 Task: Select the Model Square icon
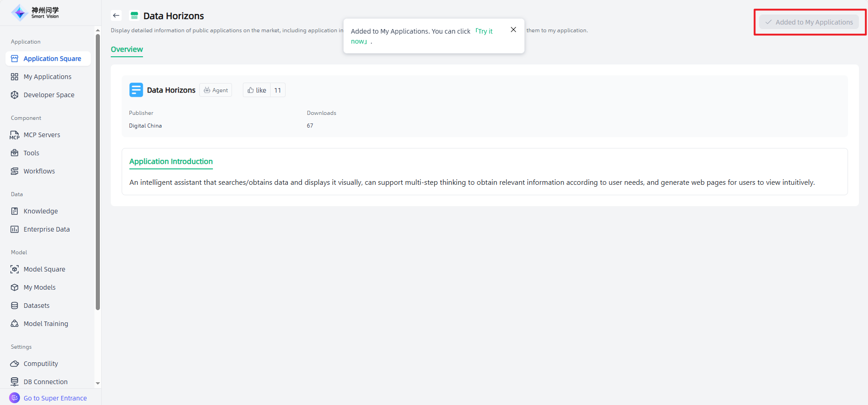coord(15,269)
